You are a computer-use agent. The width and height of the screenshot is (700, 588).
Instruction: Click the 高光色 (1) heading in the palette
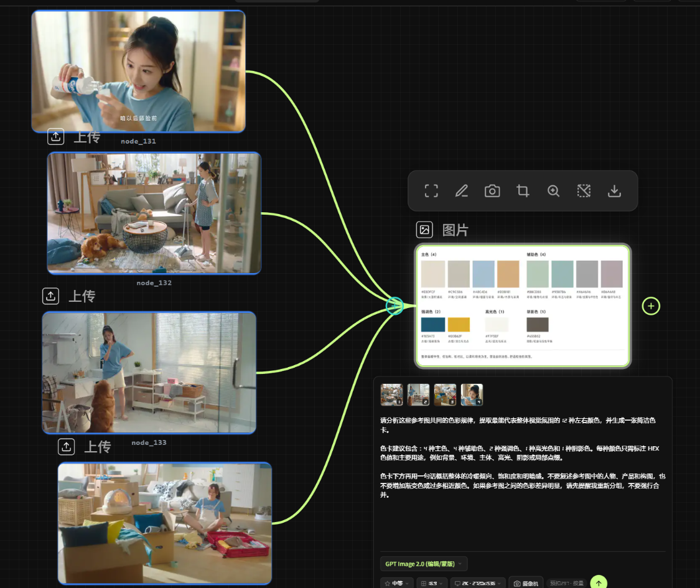(495, 312)
